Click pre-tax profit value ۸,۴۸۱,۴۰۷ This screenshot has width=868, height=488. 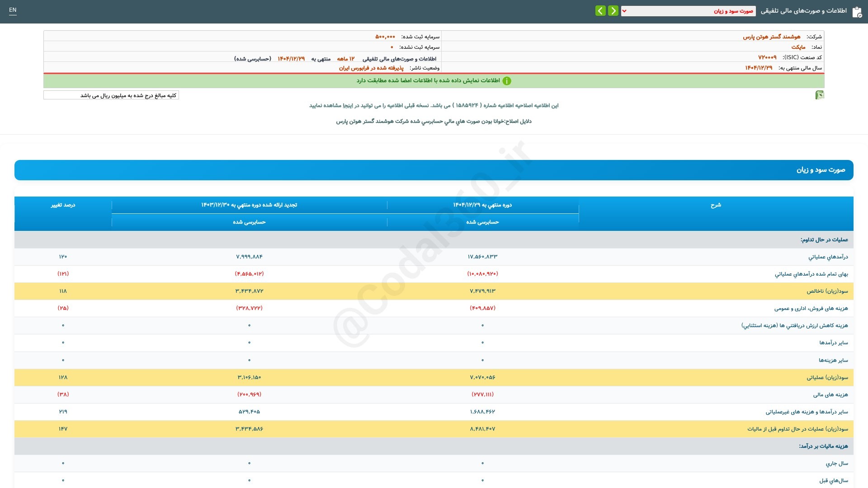(482, 429)
